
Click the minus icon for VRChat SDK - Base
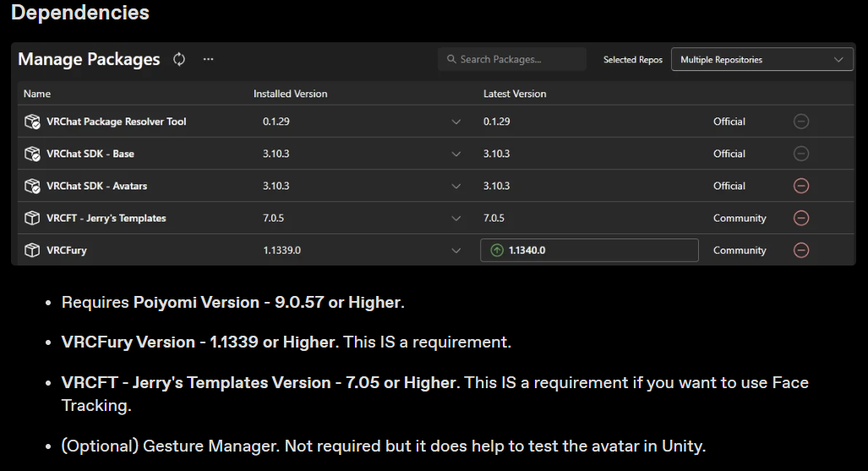click(x=801, y=154)
